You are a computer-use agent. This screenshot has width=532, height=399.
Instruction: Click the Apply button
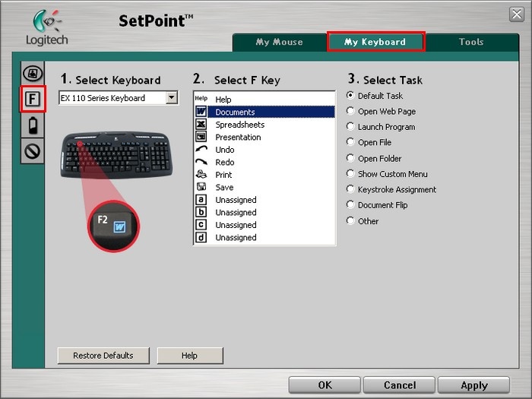pyautogui.click(x=474, y=385)
